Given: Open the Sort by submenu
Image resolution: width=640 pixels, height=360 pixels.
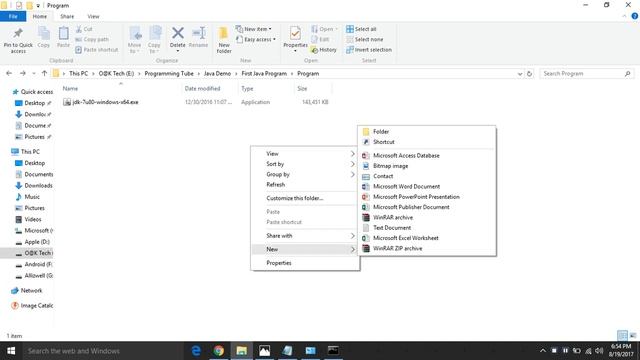Looking at the screenshot, I should pos(305,164).
